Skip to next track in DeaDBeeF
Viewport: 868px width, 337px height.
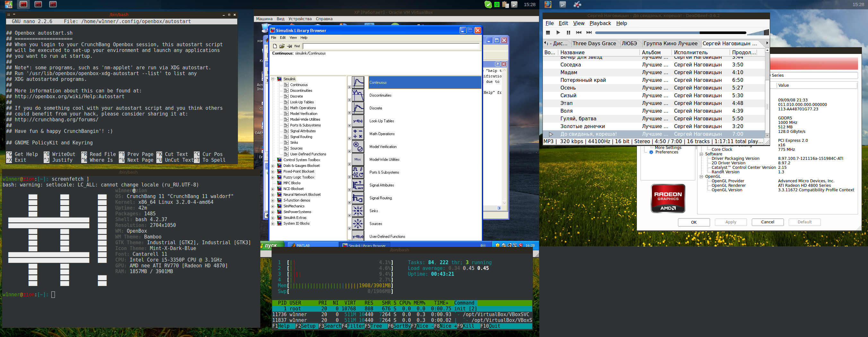click(589, 33)
